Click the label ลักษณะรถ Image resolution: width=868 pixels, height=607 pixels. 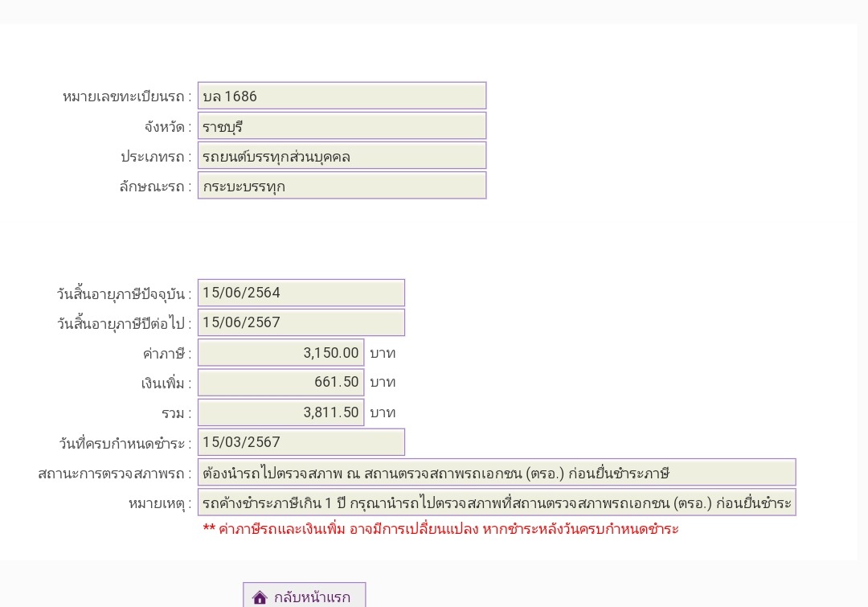coord(155,187)
